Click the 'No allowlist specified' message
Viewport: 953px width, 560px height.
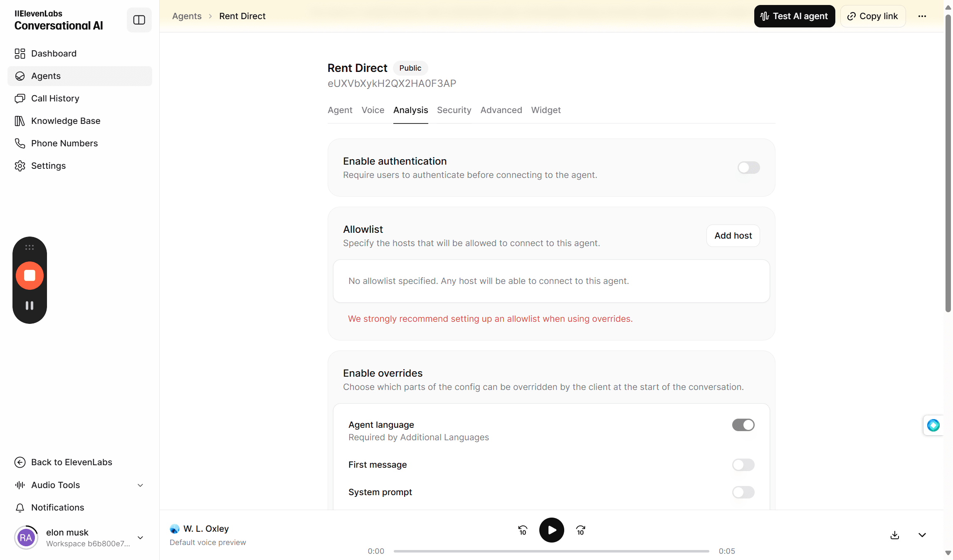[x=489, y=281]
